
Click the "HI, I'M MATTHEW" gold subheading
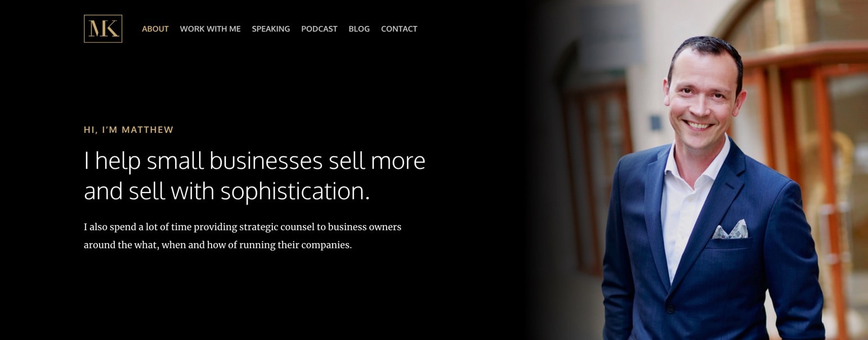(129, 130)
